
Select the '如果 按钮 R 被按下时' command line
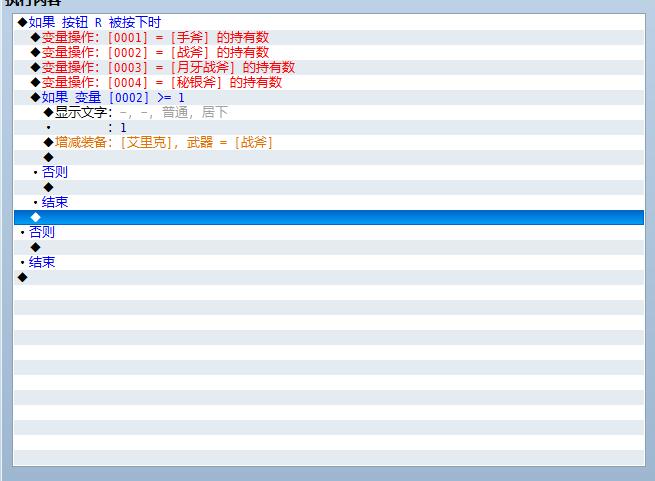[329, 23]
